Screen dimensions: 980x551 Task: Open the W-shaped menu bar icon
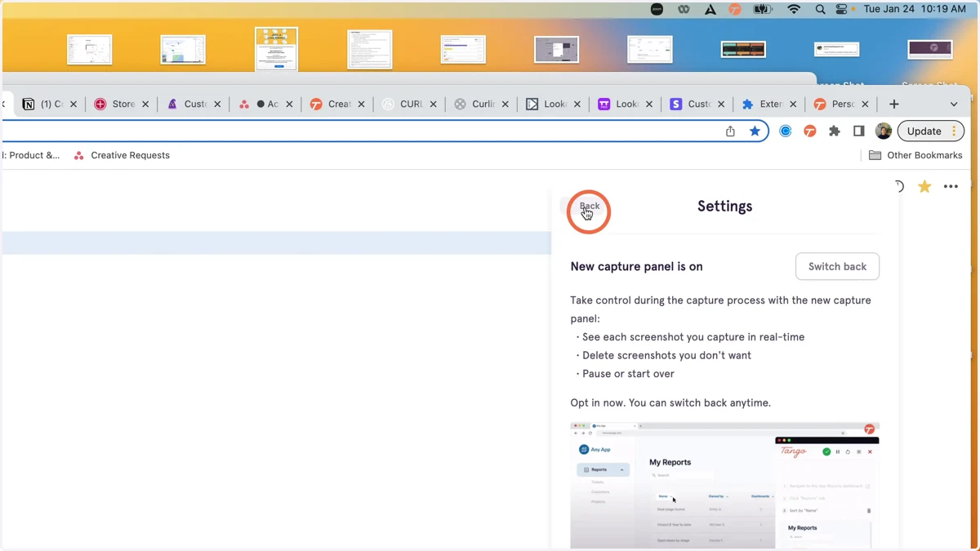tap(684, 9)
